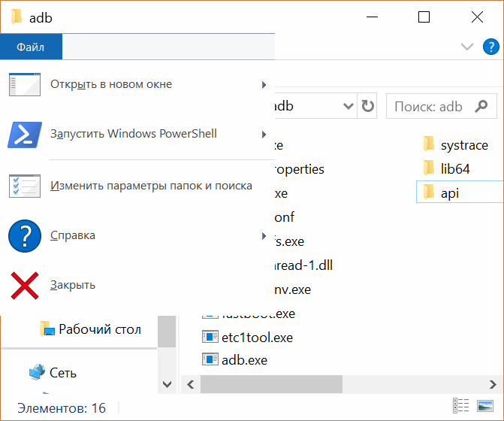The width and height of the screenshot is (504, 421).
Task: Click the red X Закрыть icon
Action: (x=25, y=286)
